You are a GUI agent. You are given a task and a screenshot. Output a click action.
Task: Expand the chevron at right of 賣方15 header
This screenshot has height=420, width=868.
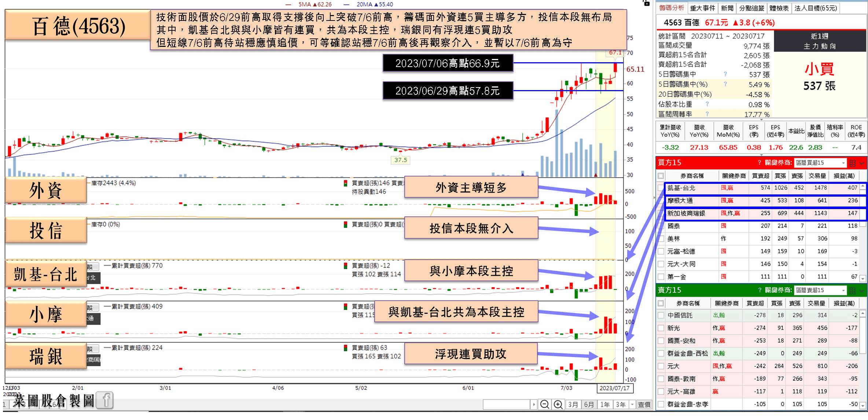[862, 290]
